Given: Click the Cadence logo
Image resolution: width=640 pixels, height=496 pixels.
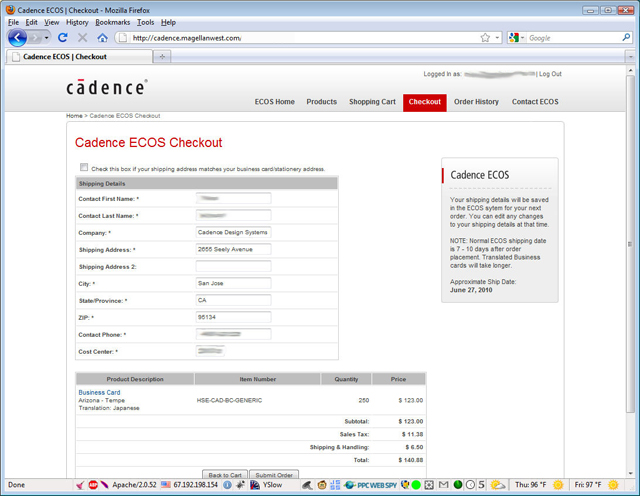Looking at the screenshot, I should tap(107, 87).
